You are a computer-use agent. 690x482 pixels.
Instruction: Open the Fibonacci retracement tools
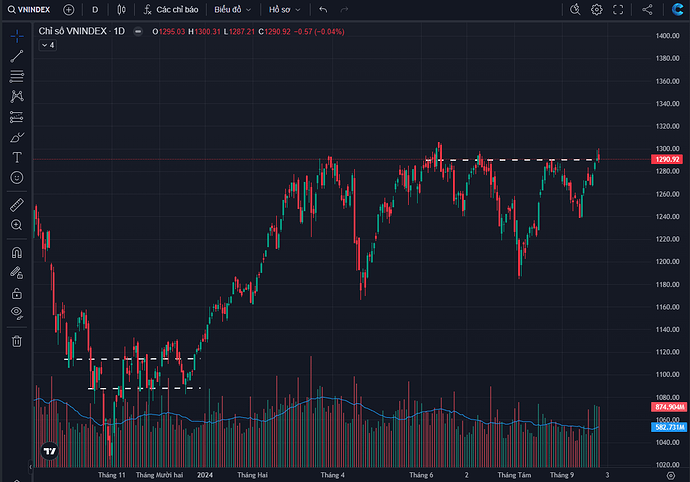click(16, 76)
